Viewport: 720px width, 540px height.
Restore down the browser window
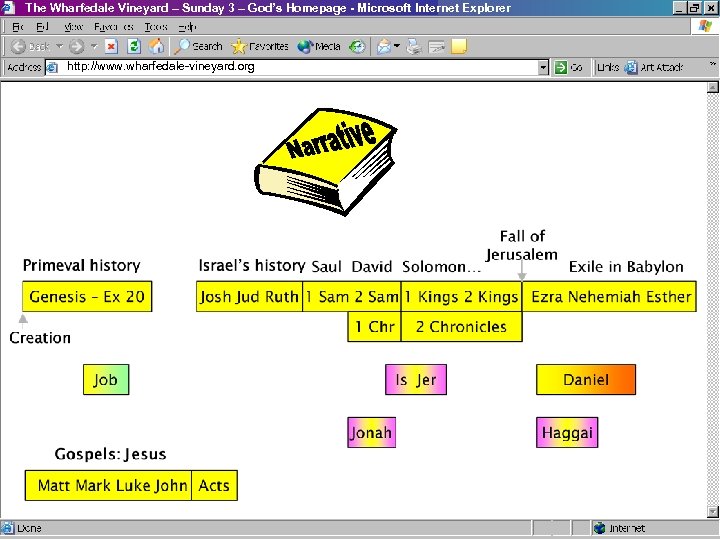coord(695,8)
